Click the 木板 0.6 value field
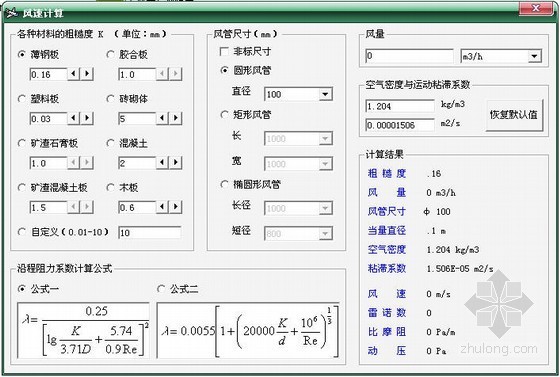560x377 pixels. [137, 207]
